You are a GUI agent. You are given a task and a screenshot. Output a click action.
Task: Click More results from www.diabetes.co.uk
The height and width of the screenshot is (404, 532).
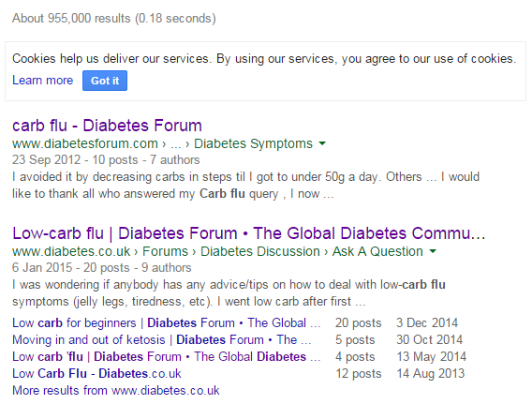tap(116, 391)
